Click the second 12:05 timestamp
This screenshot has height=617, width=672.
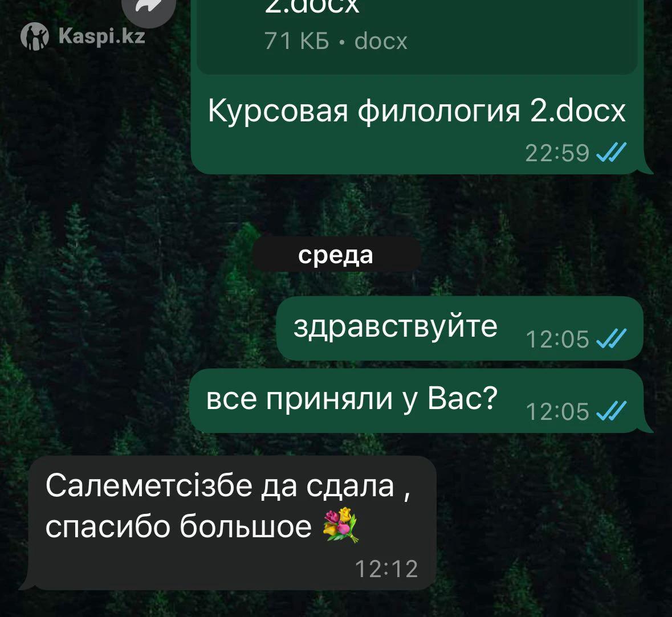tap(557, 411)
